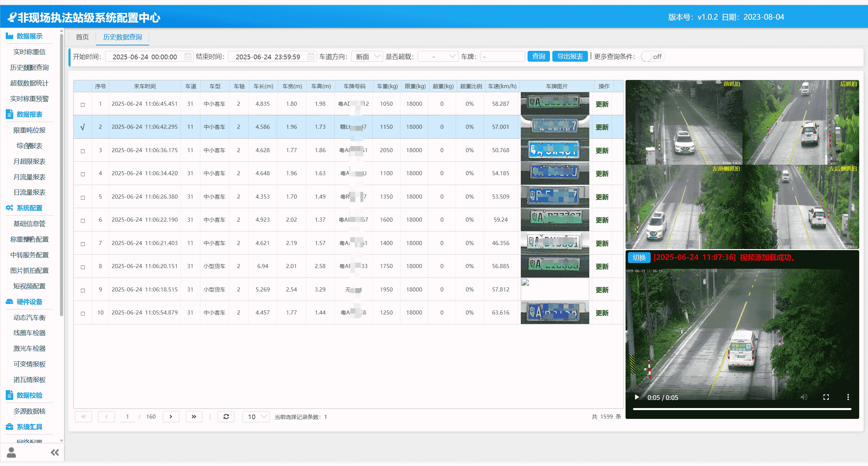Go to next results page
868x466 pixels.
pos(171,417)
